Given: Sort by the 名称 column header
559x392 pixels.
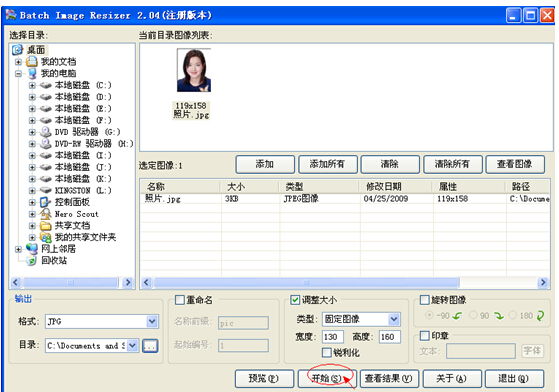Looking at the screenshot, I should (180, 186).
